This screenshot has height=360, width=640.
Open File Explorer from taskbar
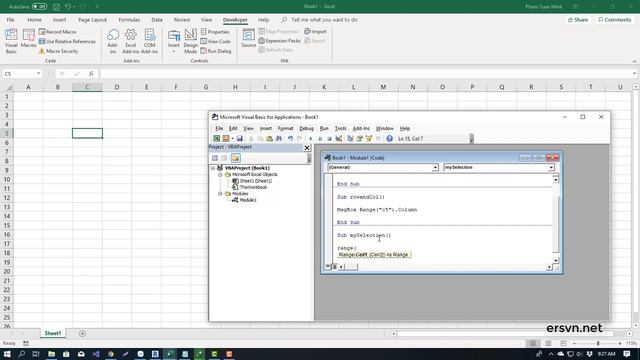(x=51, y=354)
